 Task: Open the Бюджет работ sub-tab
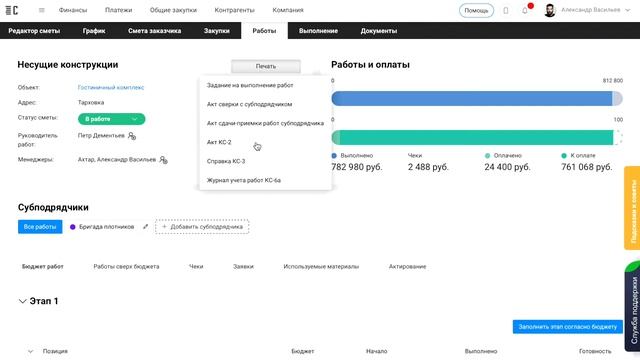pos(43,267)
